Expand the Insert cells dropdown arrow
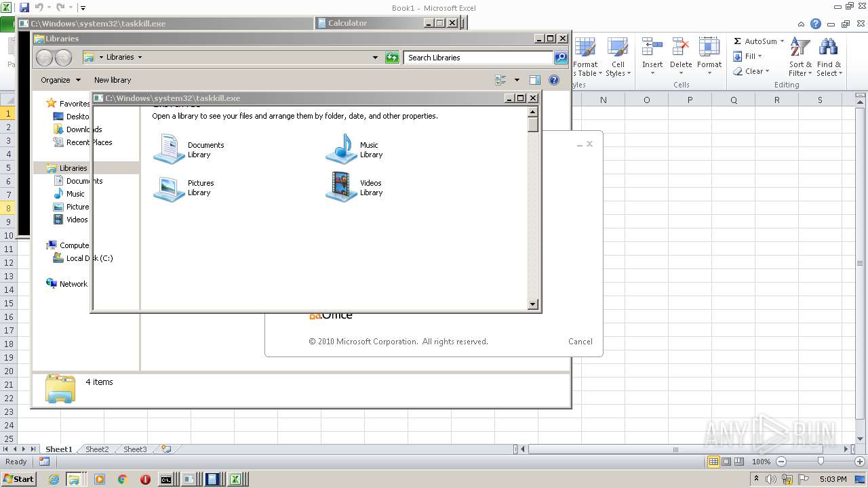The image size is (868, 488). 652,73
